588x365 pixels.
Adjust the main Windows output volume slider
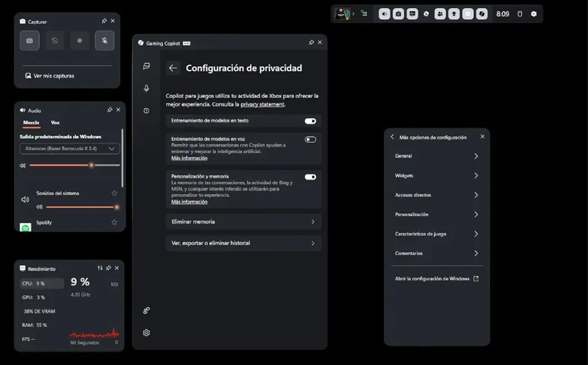pyautogui.click(x=75, y=165)
